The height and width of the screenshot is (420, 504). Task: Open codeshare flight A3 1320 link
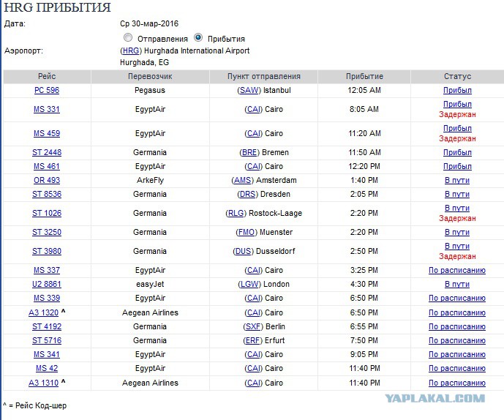coord(44,312)
